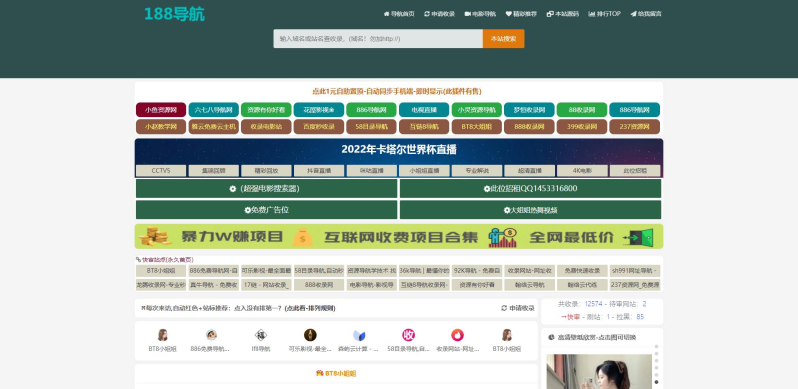The image size is (798, 389).
Task: Click the total indexed count 12574
Action: pyautogui.click(x=593, y=304)
